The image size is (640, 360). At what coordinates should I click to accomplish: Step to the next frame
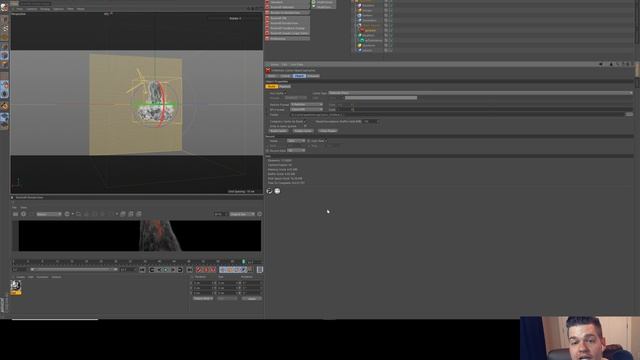(x=173, y=270)
